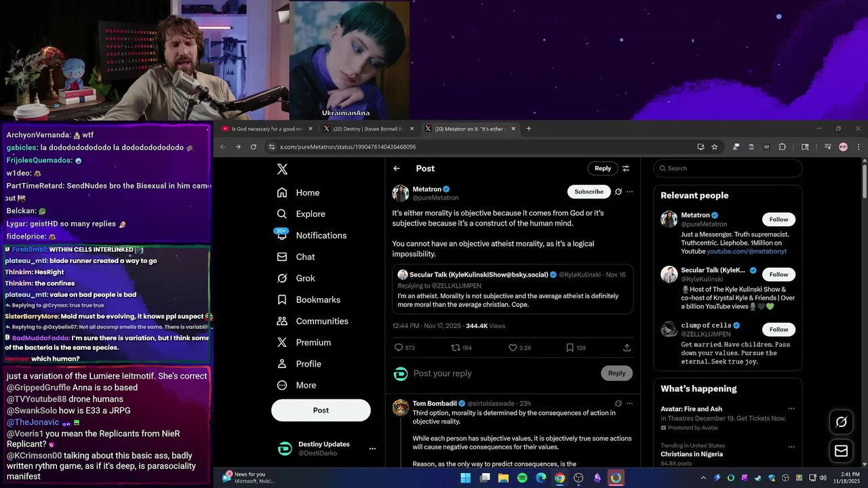
Task: Open Communities in the X sidebar
Action: click(x=313, y=321)
